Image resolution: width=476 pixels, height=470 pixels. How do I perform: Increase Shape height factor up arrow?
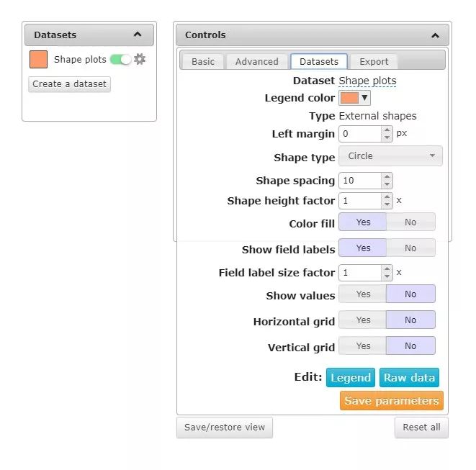(x=387, y=197)
